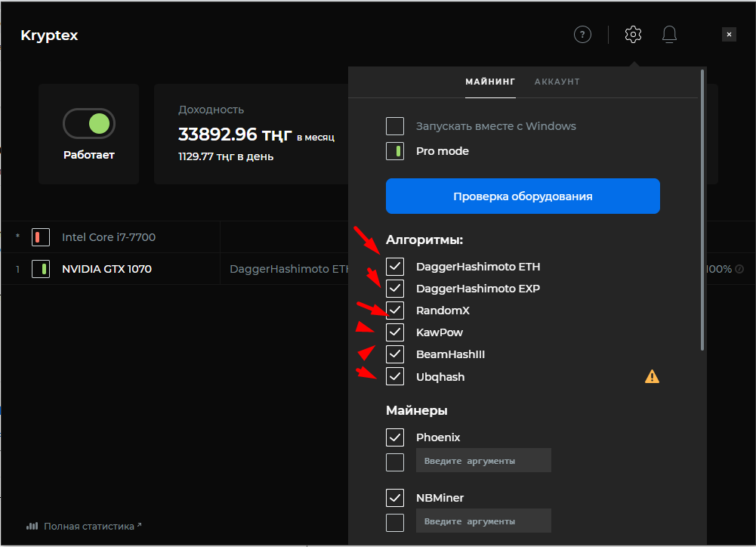Toggle the Pro mode switch
The width and height of the screenshot is (756, 547).
tap(395, 151)
